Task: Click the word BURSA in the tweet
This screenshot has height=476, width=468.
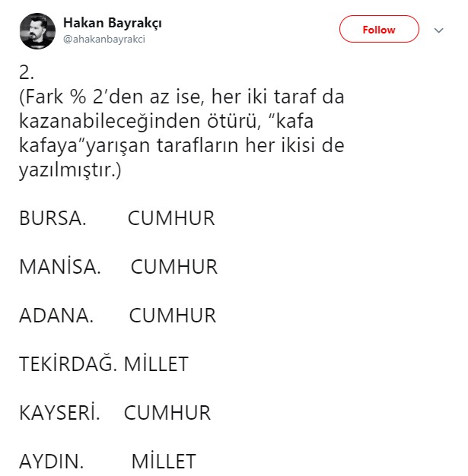Action: 52,219
